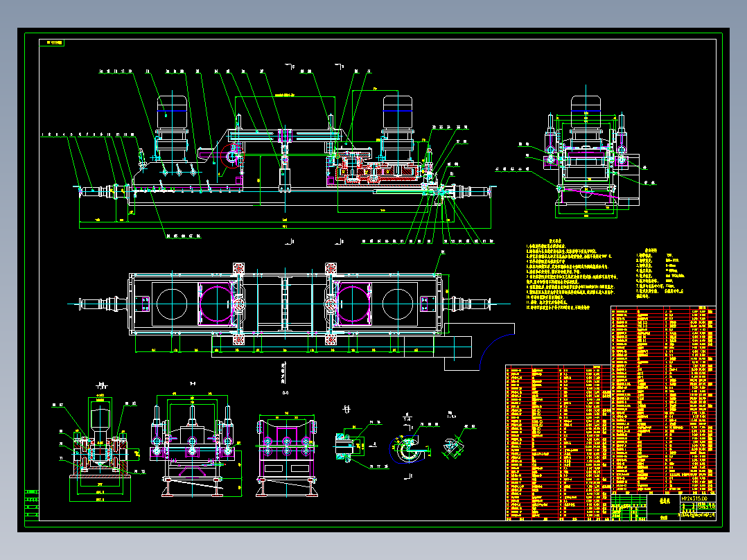Click the technical parameters list right of notes

coord(660,272)
